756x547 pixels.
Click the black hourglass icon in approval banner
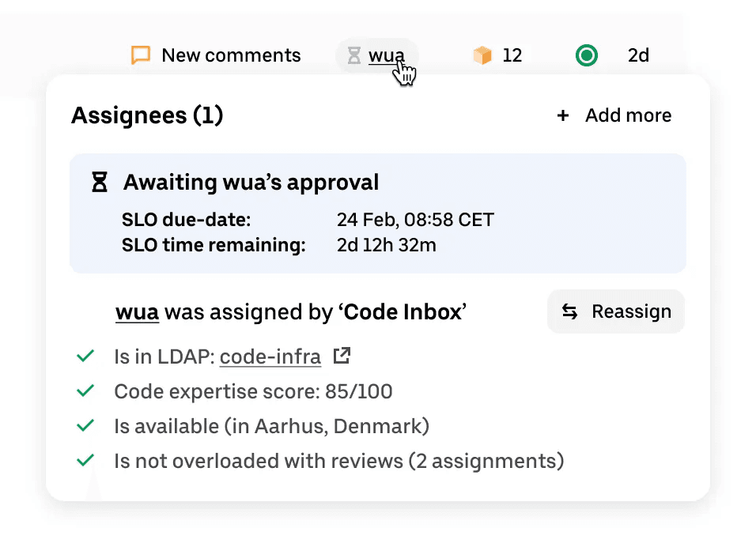100,182
